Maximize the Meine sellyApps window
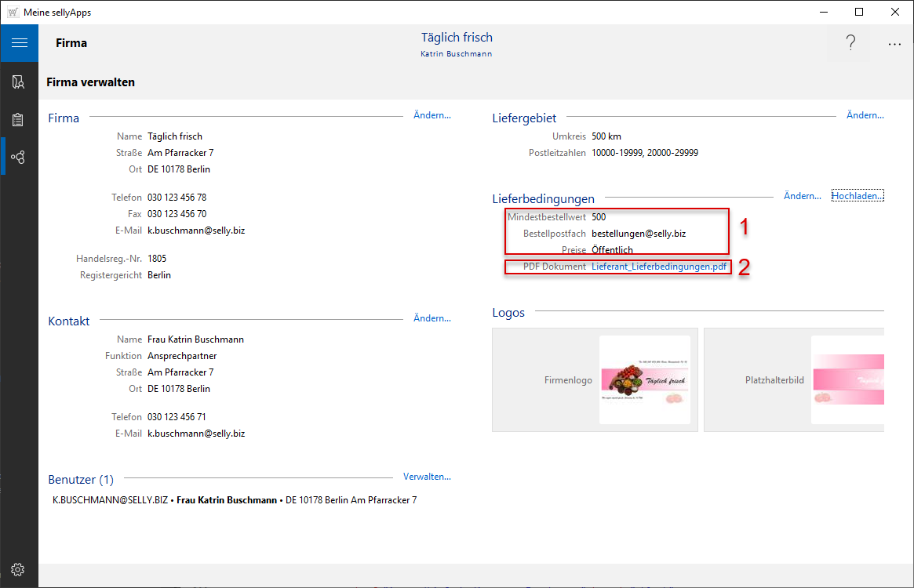Screen dimensions: 914x588 [x=859, y=12]
